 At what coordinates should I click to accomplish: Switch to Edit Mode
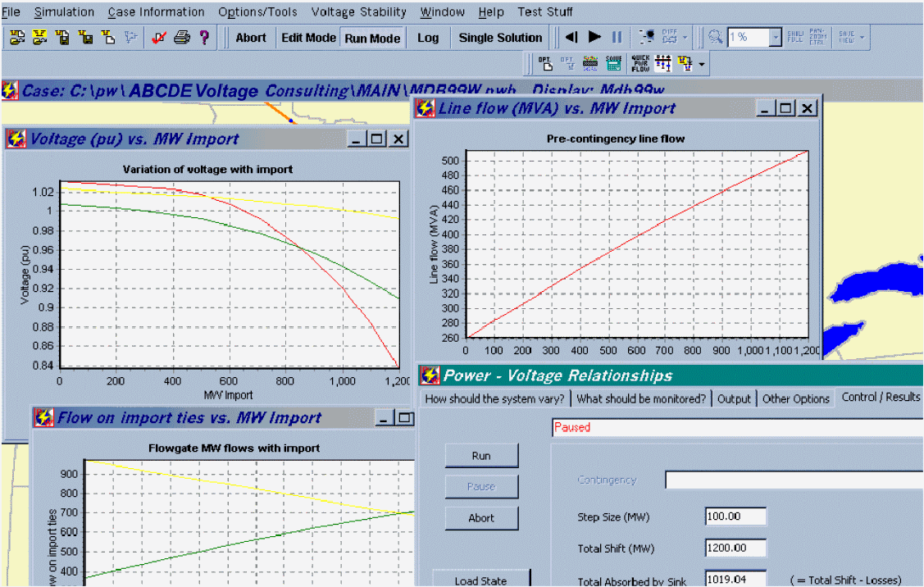tap(308, 37)
